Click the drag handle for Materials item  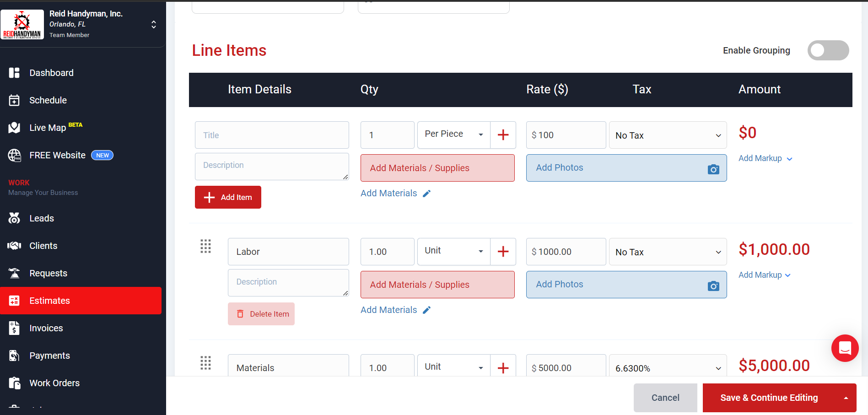pos(205,363)
